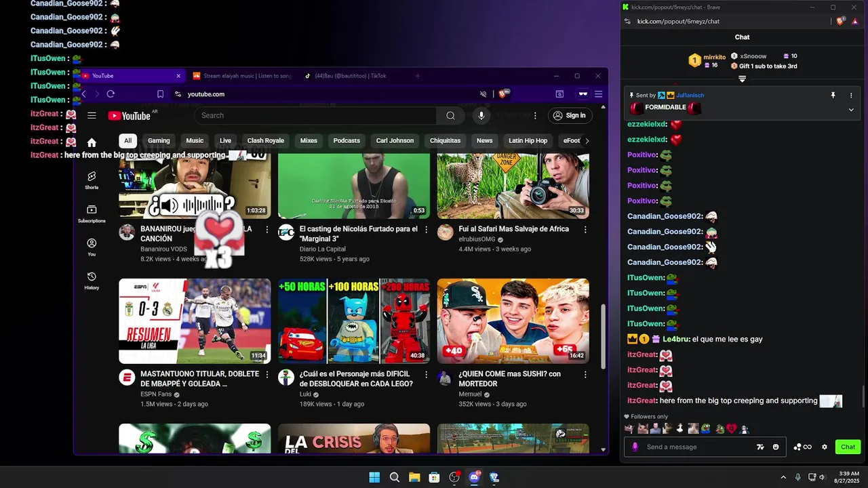Select the Latin Hip Hop chip
Viewport: 868px width, 488px height.
[528, 140]
